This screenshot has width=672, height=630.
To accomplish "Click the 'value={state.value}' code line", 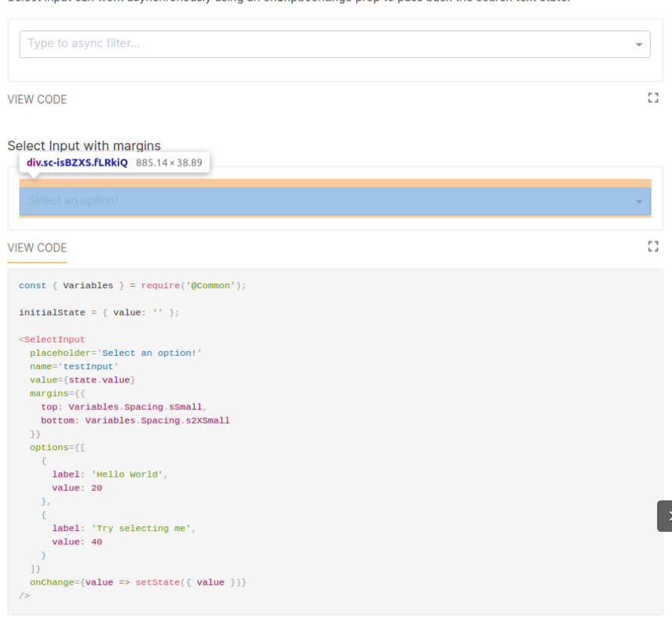I will coord(82,380).
